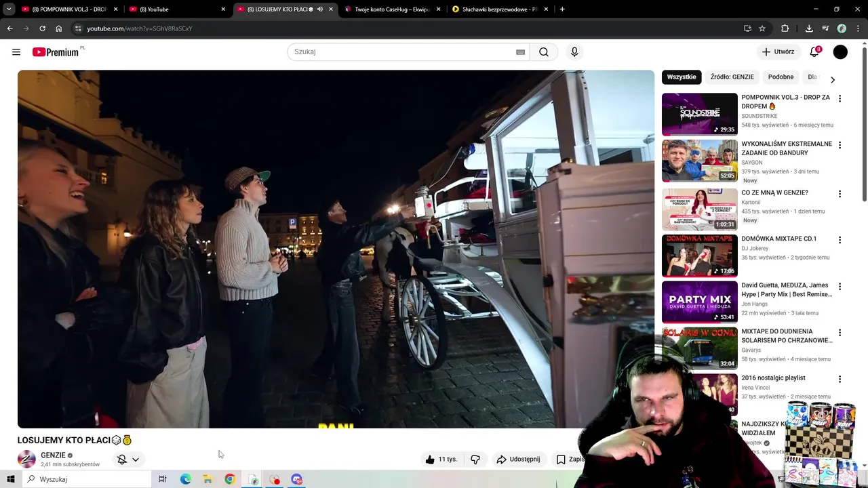The height and width of the screenshot is (488, 868).
Task: Expand notification settings dropdown for GENZIE
Action: click(x=136, y=460)
